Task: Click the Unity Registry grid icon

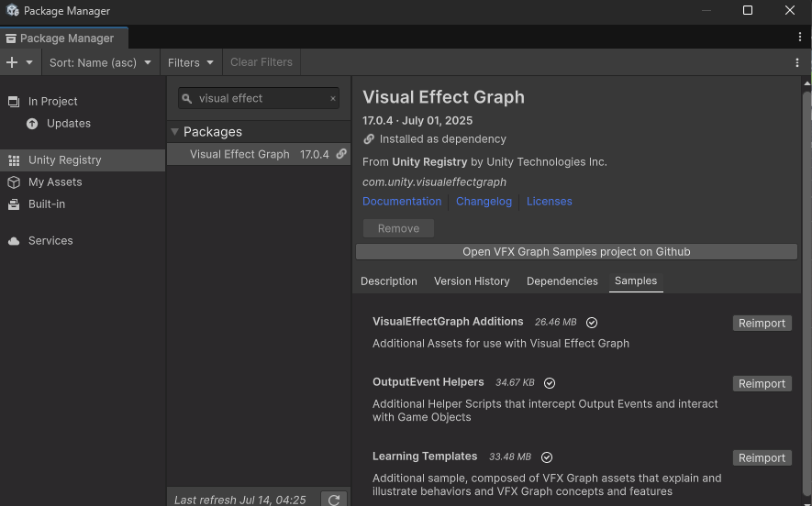Action: click(14, 160)
